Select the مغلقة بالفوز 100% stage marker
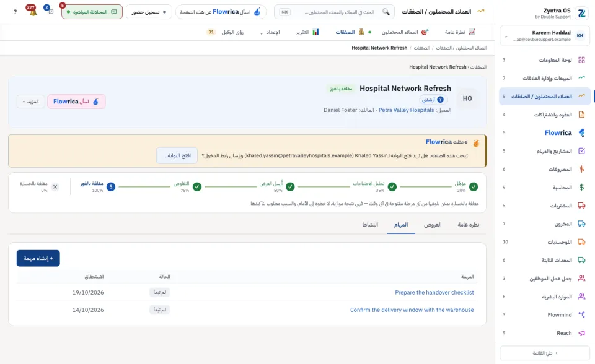 click(x=111, y=187)
